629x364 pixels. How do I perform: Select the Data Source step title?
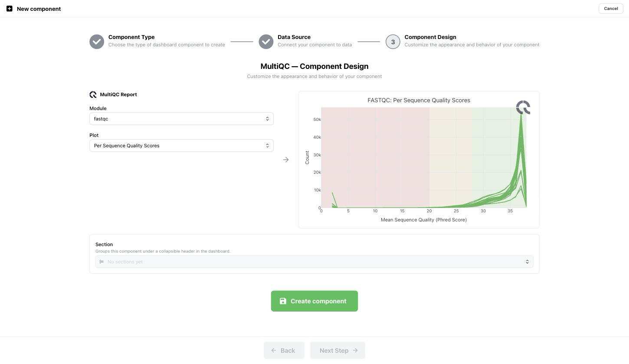294,37
